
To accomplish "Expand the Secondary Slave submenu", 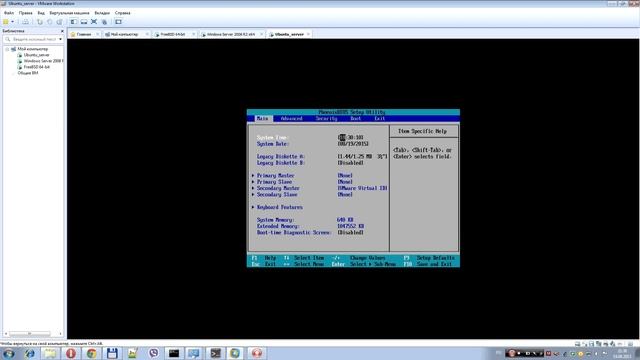I will pyautogui.click(x=276, y=195).
